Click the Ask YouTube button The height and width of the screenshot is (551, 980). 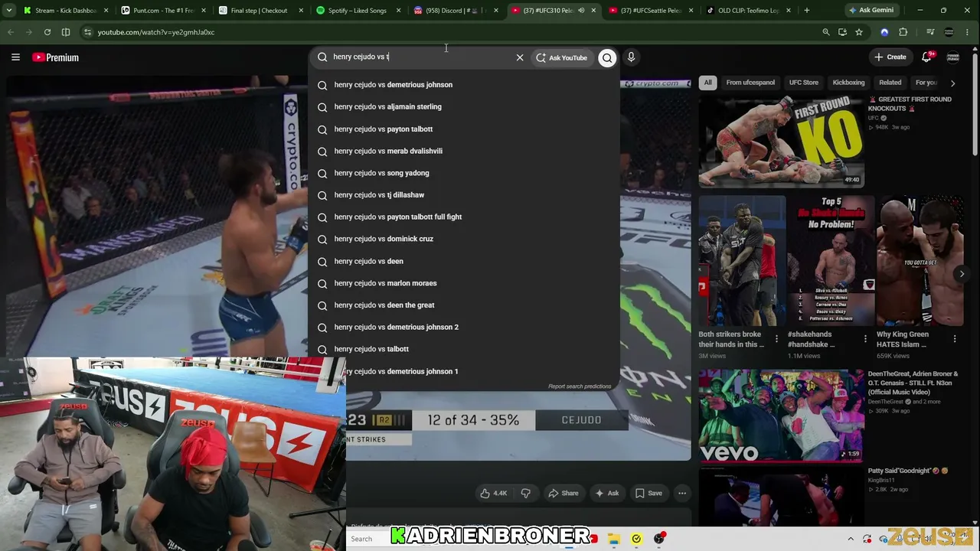click(561, 57)
